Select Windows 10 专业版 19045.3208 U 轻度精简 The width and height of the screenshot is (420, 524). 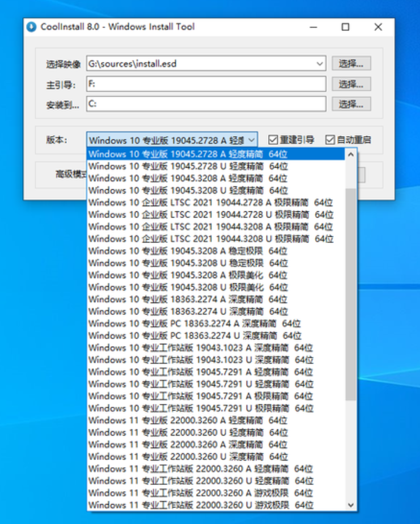216,190
